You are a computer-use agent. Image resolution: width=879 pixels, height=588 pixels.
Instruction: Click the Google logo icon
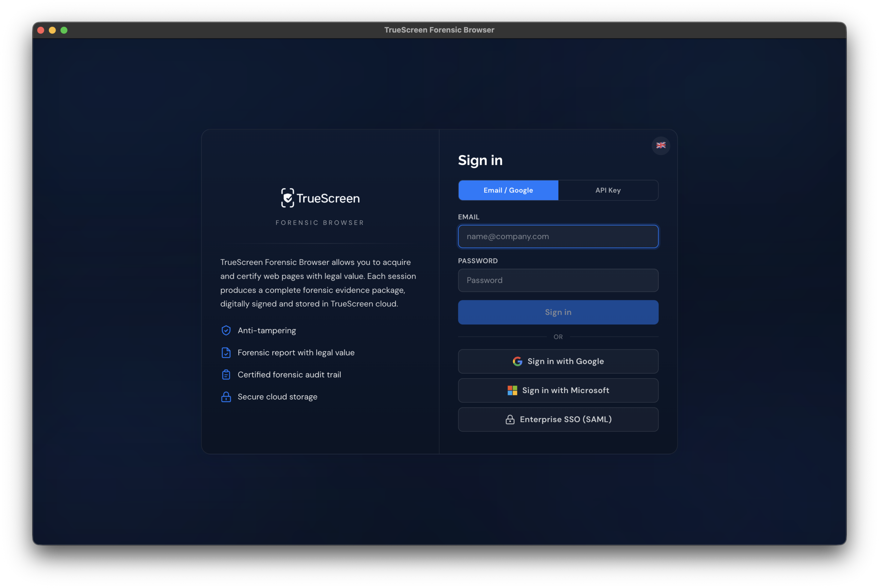pyautogui.click(x=517, y=361)
